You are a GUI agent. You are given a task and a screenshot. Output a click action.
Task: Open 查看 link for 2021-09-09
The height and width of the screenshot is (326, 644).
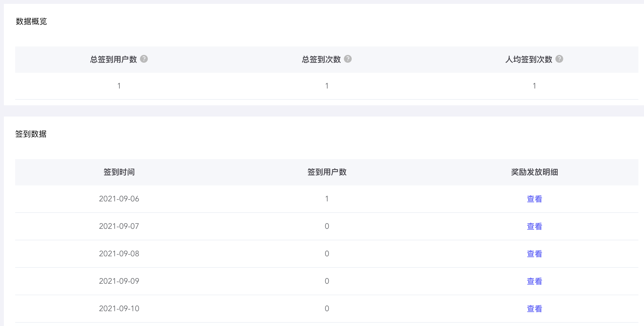[x=534, y=281]
